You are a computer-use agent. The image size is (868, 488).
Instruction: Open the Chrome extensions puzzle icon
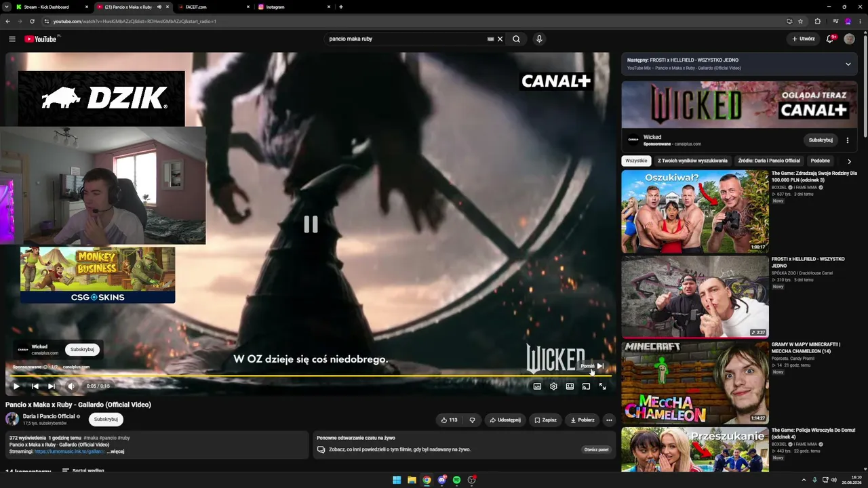817,21
